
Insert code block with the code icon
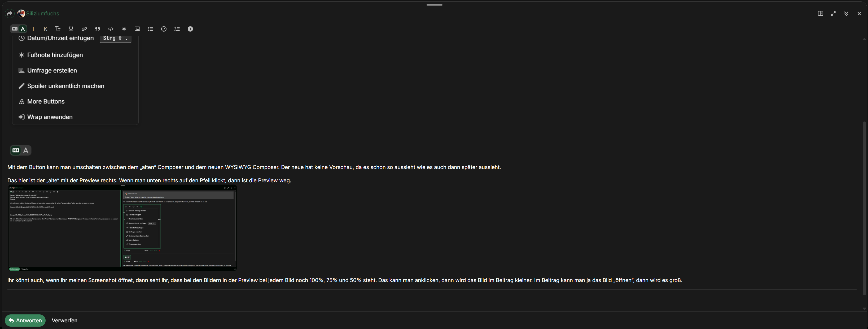coord(111,29)
